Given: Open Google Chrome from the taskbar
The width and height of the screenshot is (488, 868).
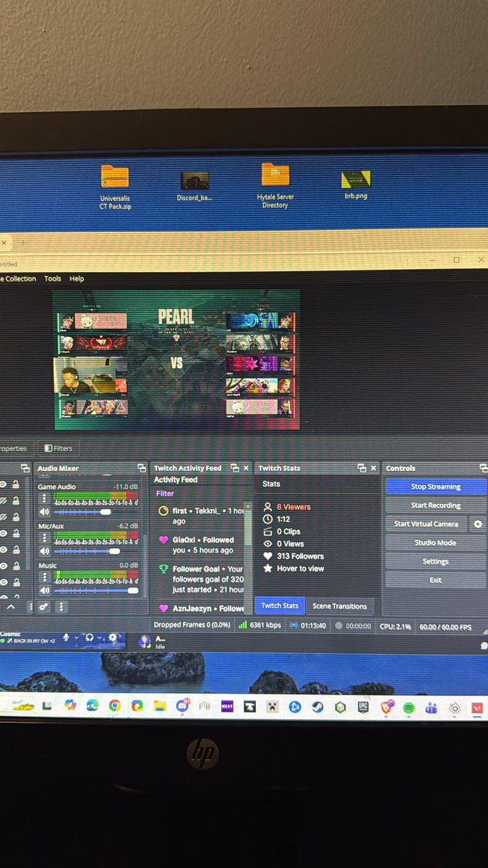Looking at the screenshot, I should [x=115, y=705].
